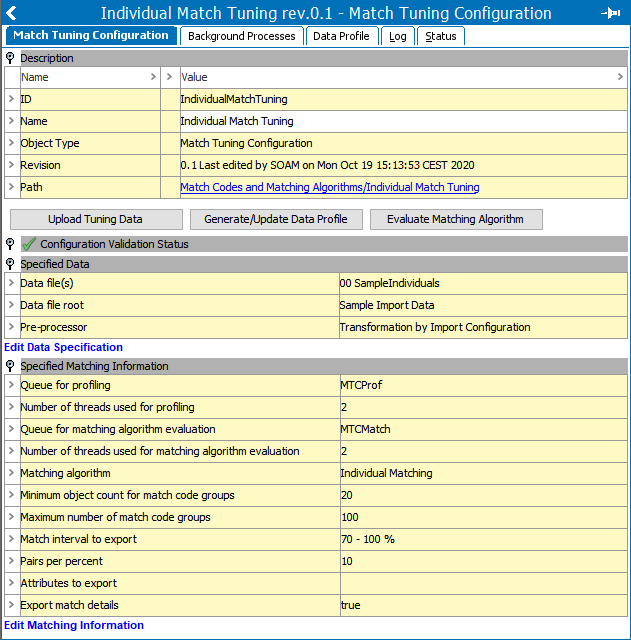Go to the Log tab

click(398, 36)
